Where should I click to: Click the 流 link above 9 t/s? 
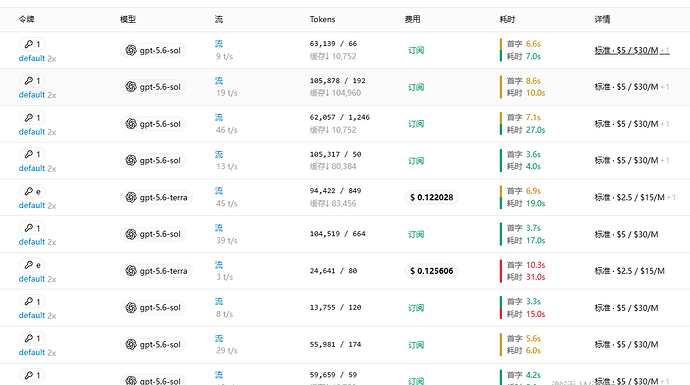(219, 44)
